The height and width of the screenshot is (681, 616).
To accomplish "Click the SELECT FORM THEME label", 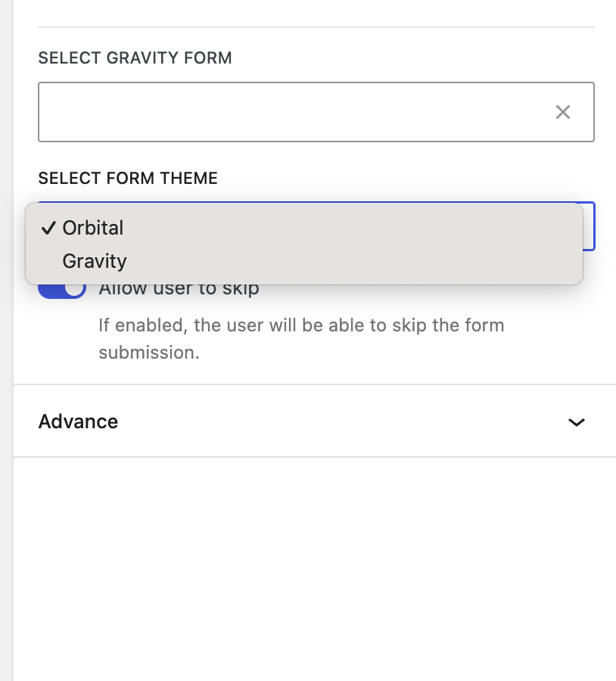I will (x=128, y=179).
